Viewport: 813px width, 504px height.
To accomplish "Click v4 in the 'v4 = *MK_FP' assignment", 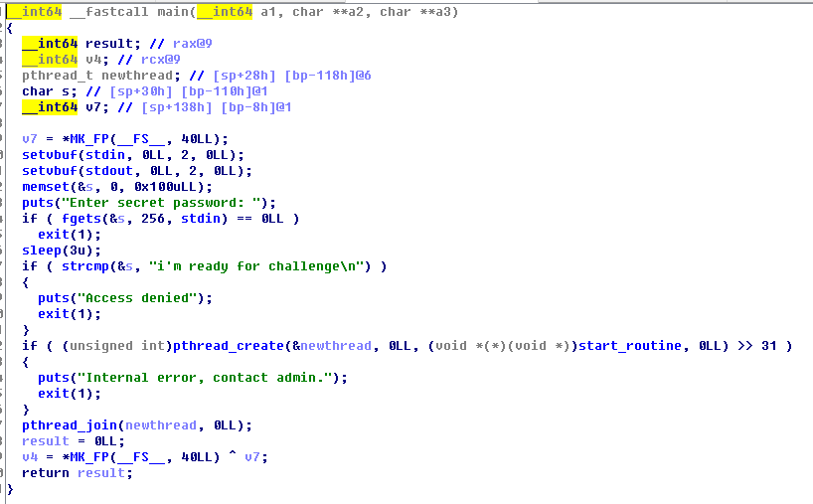I will pyautogui.click(x=30, y=457).
